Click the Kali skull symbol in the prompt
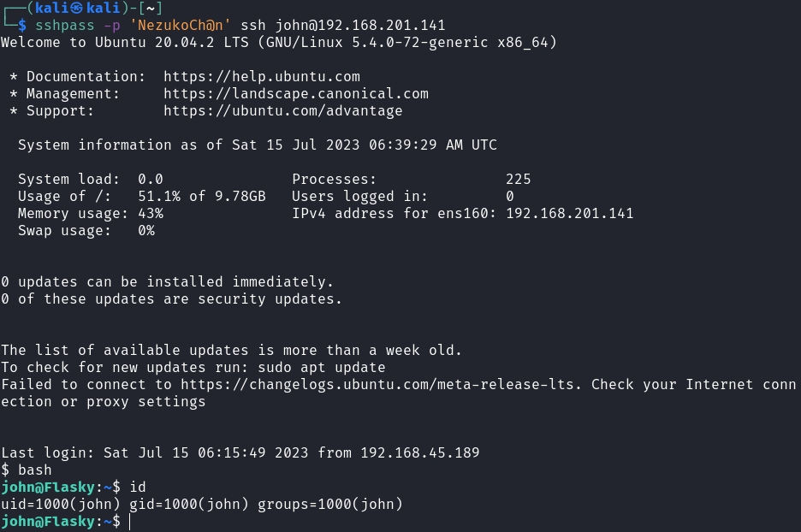The height and width of the screenshot is (532, 801). 78,9
